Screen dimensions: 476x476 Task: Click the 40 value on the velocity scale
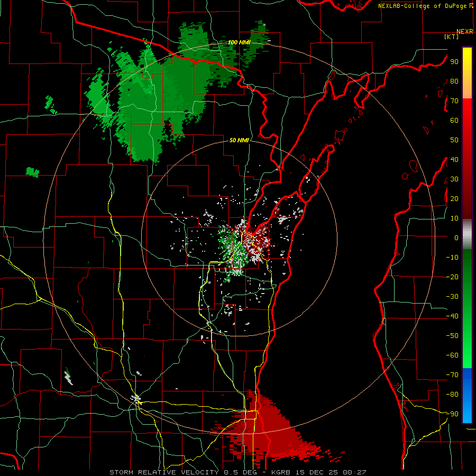tap(454, 159)
